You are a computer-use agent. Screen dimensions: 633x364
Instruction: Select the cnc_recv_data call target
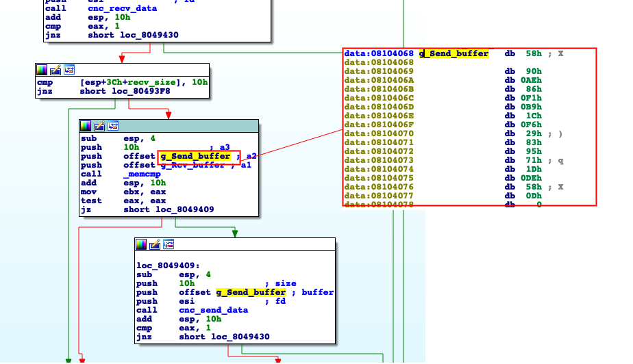(x=123, y=8)
